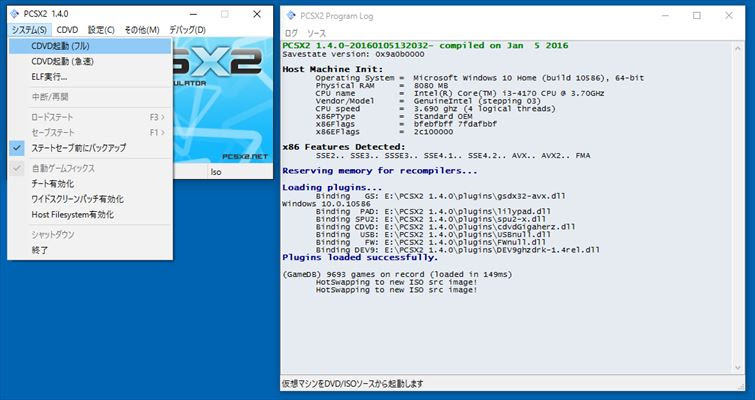Click the CPU name log line

coord(460,93)
